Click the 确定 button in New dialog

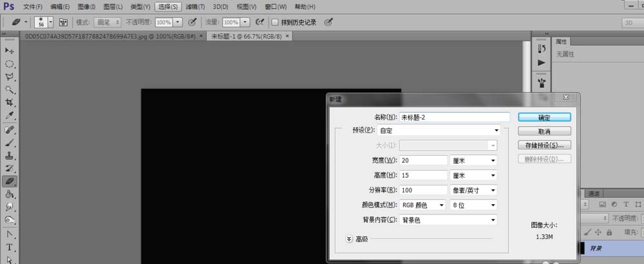[x=544, y=117]
